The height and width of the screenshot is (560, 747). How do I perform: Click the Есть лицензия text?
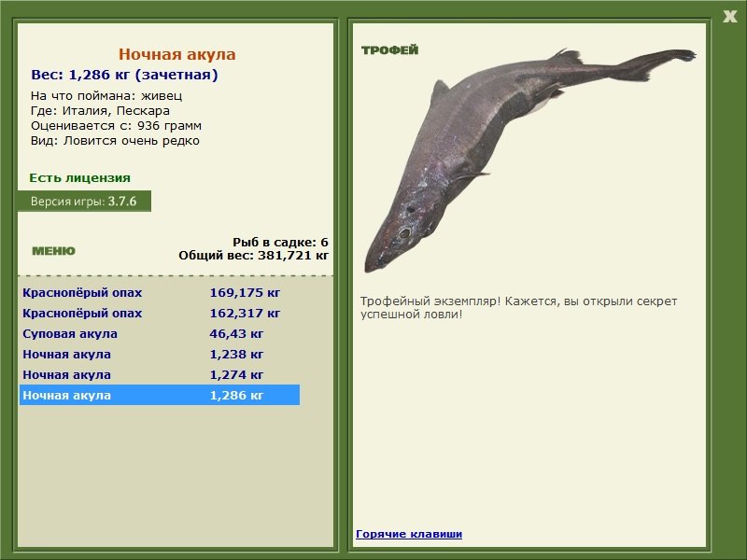coord(79,177)
